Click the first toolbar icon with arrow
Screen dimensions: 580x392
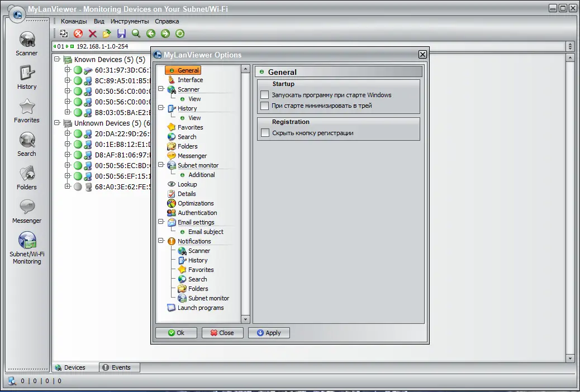64,34
